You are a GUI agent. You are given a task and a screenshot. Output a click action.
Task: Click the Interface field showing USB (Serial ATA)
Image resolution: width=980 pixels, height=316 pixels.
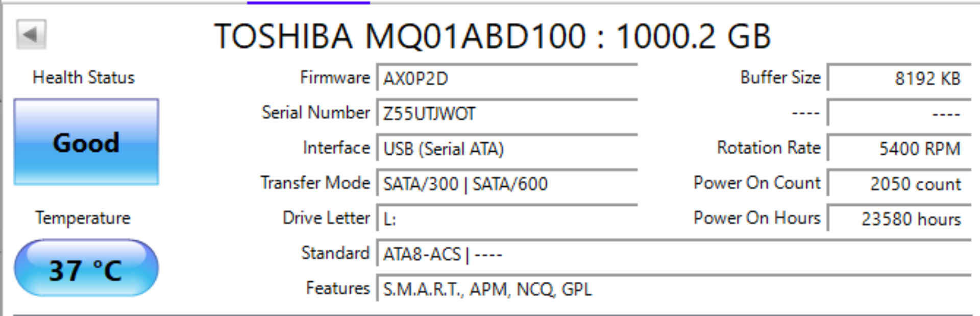coord(506,149)
